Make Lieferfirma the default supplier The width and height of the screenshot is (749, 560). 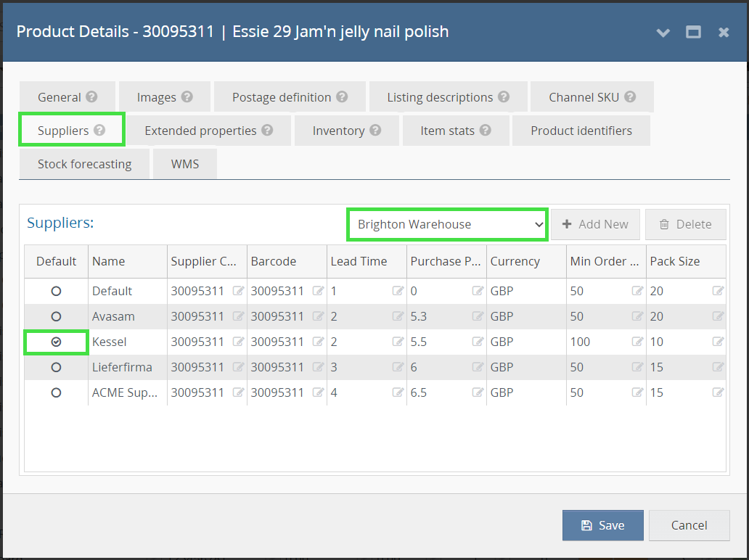point(56,367)
